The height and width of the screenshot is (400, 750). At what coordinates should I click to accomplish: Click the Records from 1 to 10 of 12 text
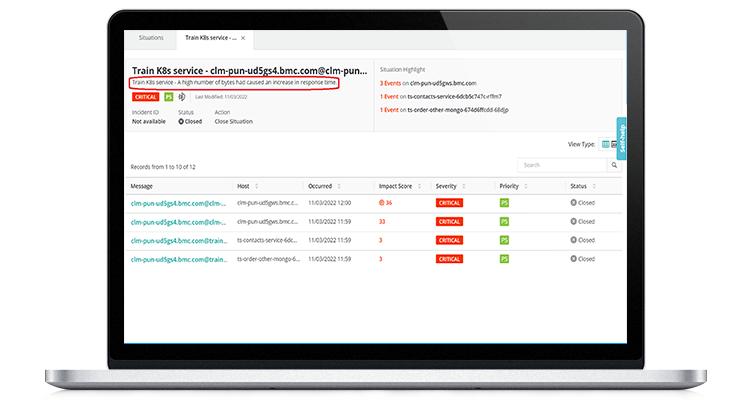coord(163,167)
